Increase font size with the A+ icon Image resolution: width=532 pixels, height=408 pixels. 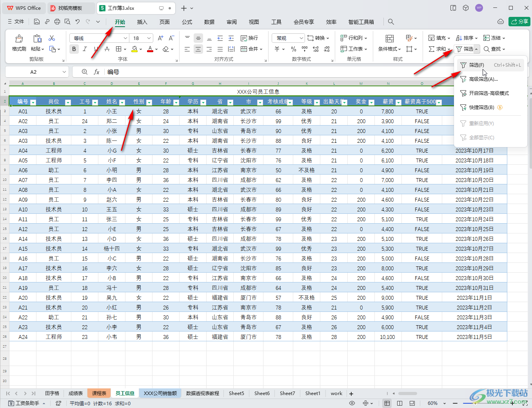coord(160,38)
